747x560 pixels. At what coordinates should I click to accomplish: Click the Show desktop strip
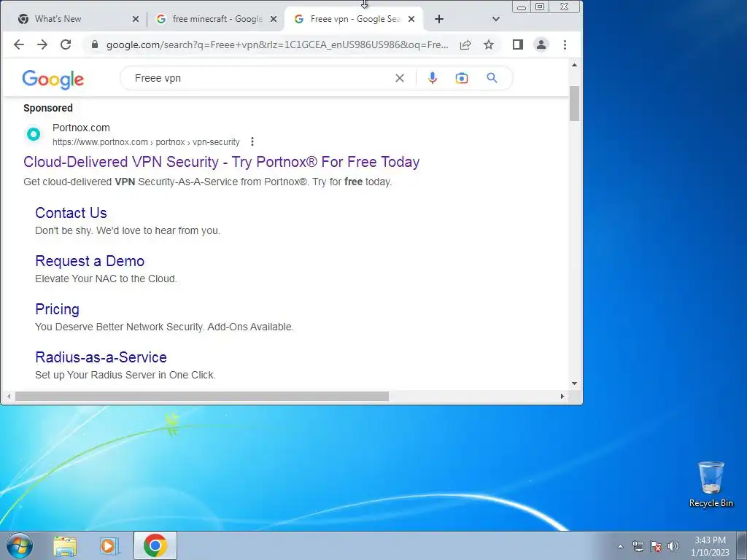742,545
